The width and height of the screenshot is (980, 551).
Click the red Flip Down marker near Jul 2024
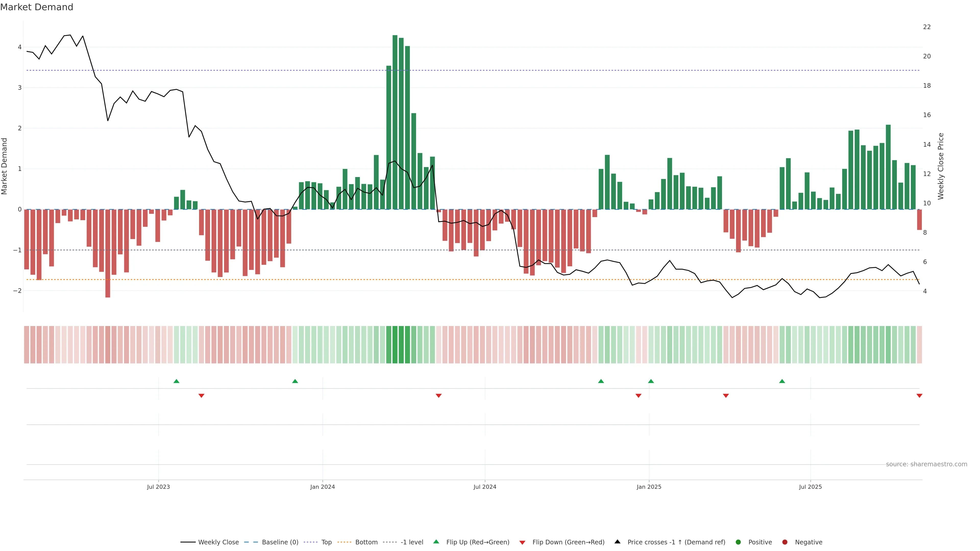point(438,396)
